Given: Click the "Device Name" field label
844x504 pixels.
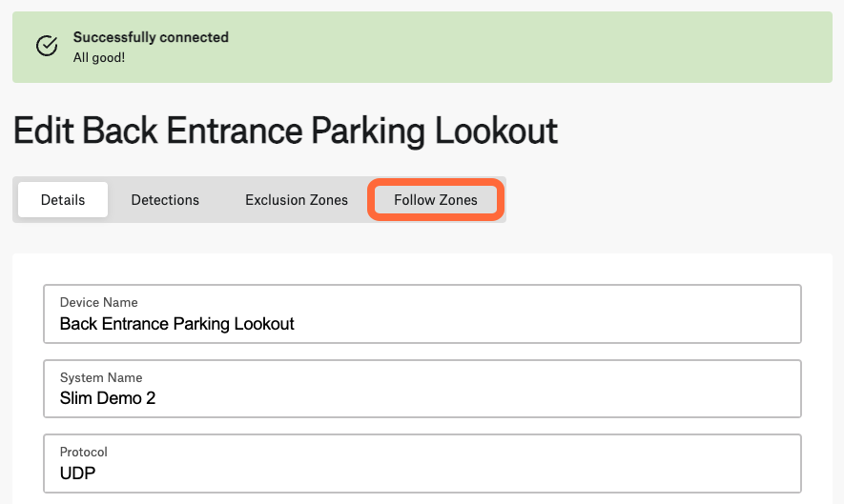Looking at the screenshot, I should tap(98, 302).
